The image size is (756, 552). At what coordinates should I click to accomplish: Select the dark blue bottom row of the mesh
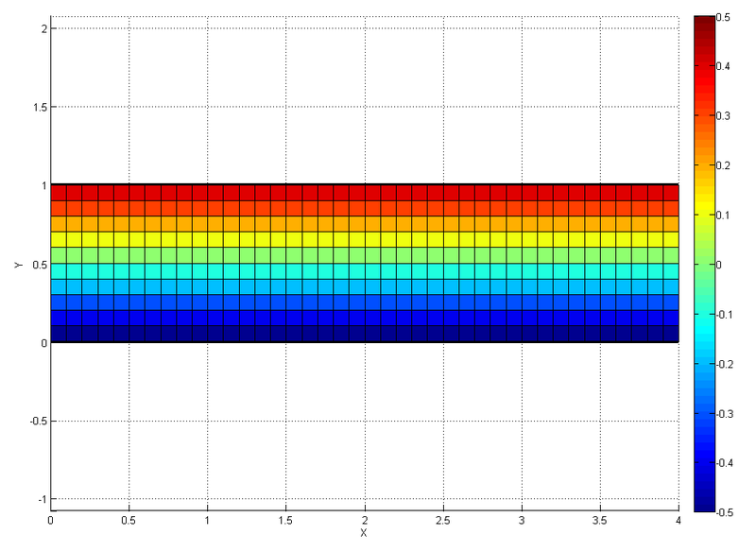[x=369, y=331]
